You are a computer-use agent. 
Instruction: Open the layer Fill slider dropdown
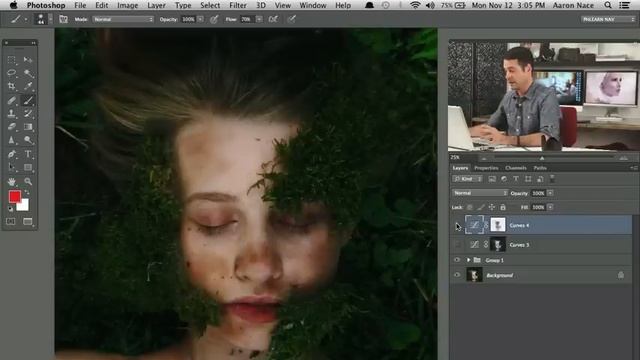click(550, 207)
